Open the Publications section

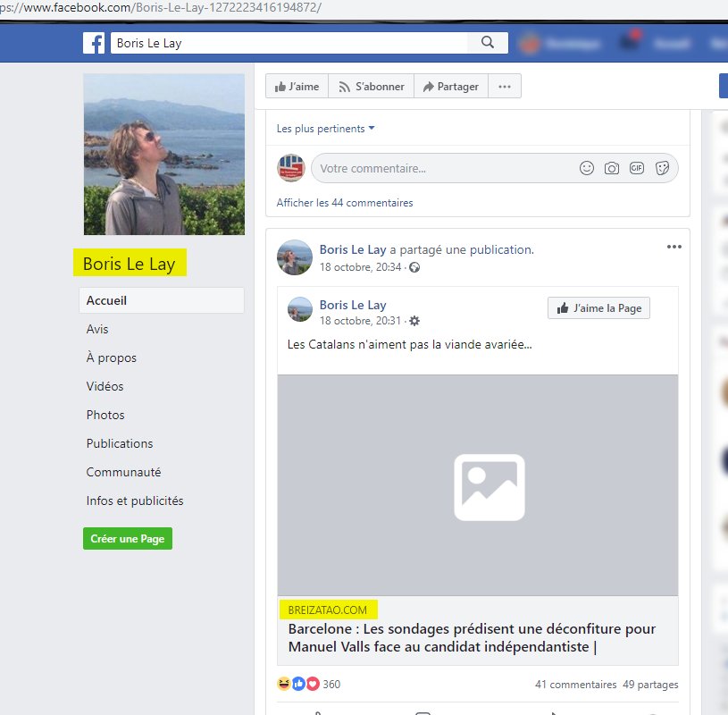[120, 443]
